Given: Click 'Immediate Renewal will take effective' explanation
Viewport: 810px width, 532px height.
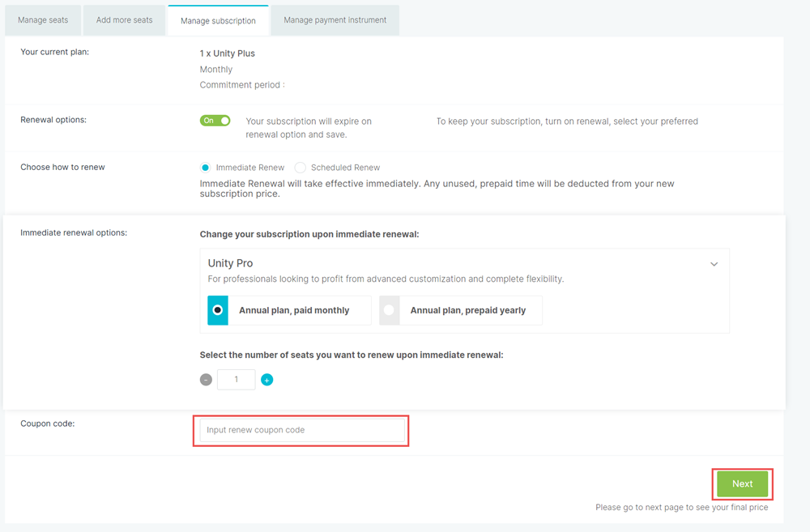Looking at the screenshot, I should (x=437, y=189).
